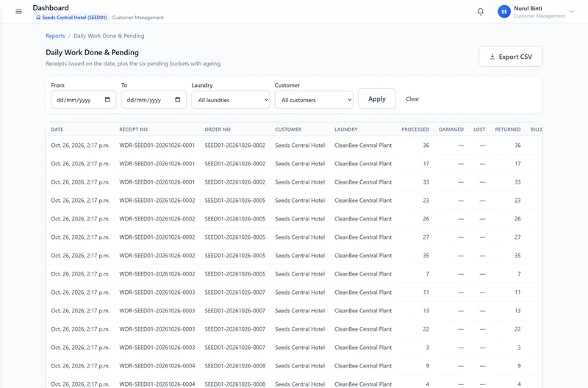
Task: Open the From date calendar picker
Action: pos(107,100)
